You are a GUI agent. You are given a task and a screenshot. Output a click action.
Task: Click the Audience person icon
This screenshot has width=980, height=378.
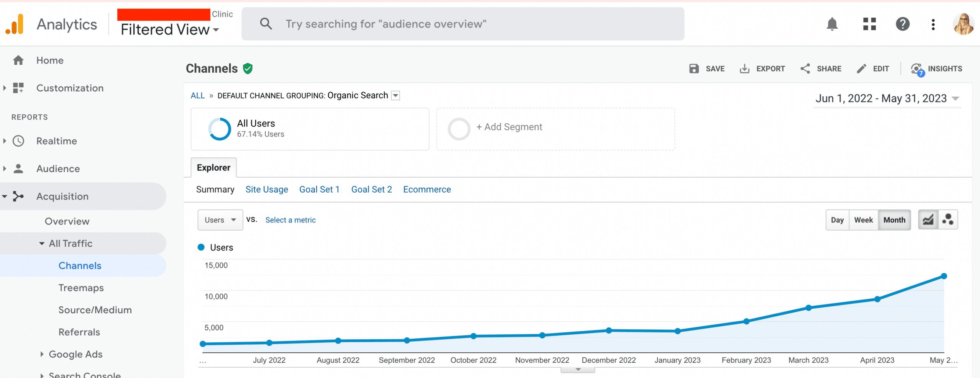(18, 169)
